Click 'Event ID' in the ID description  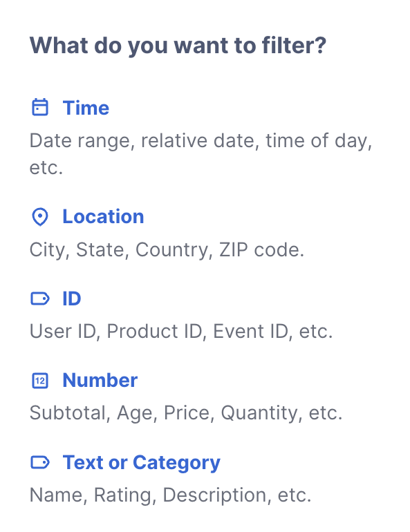tap(250, 332)
